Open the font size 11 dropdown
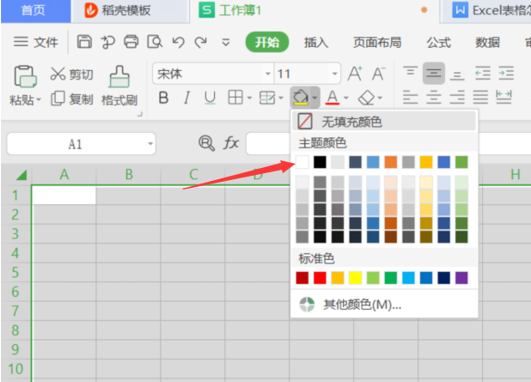Viewport: 531px width, 382px height. (x=335, y=73)
